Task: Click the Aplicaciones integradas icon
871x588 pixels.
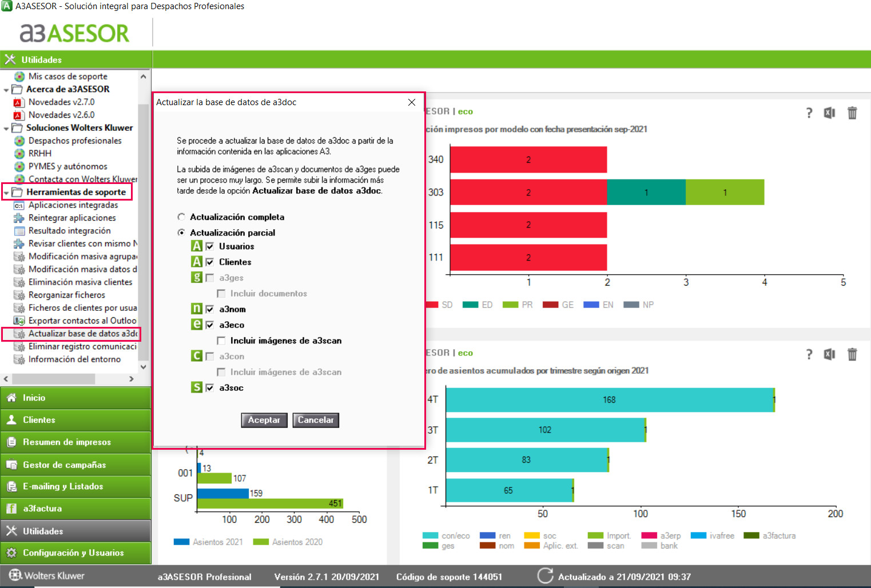Action: [x=19, y=205]
